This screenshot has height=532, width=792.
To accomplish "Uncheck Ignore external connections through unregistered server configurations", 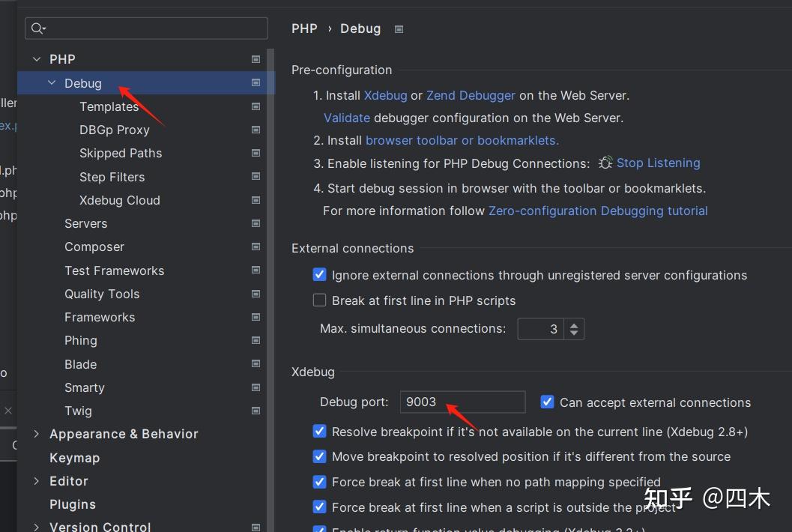I will coord(320,274).
